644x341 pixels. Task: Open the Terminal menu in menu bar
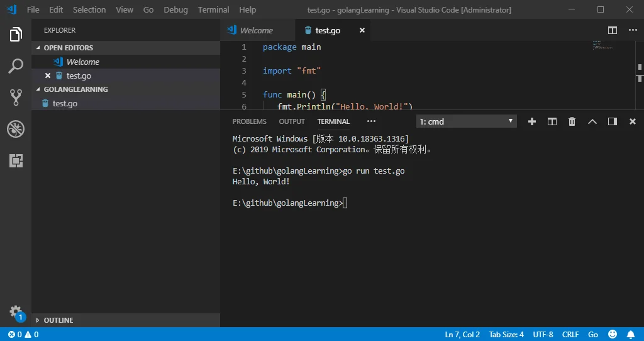(213, 9)
